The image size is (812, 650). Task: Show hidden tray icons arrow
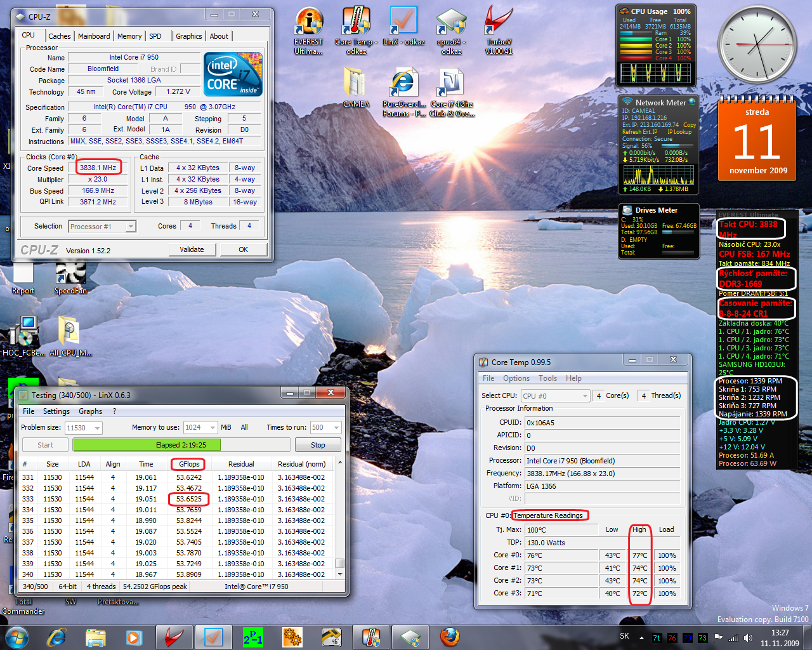pyautogui.click(x=641, y=638)
